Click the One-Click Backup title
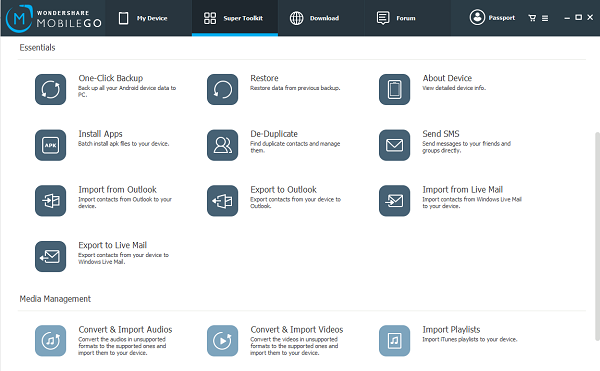Image resolution: width=600 pixels, height=371 pixels. pyautogui.click(x=111, y=78)
